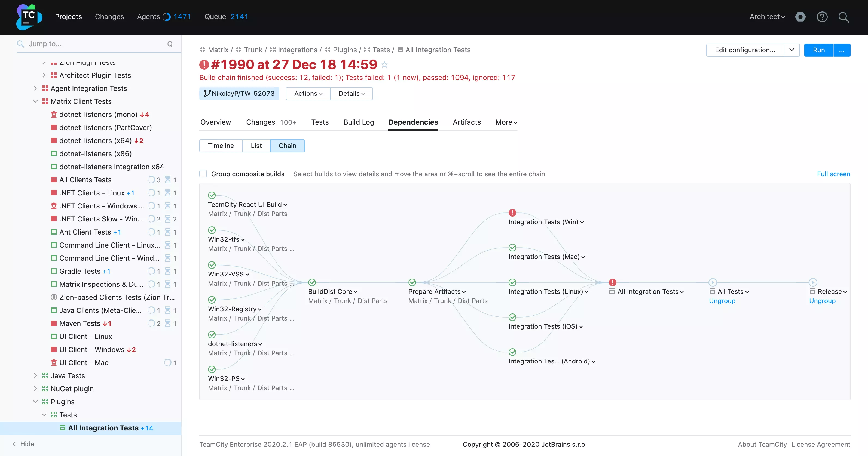Click success status icon of BuildDist Core
Image resolution: width=868 pixels, height=456 pixels.
click(312, 282)
